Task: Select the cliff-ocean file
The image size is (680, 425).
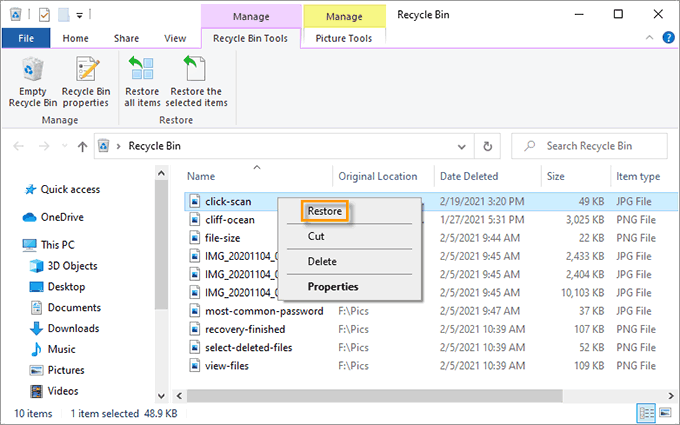Action: tap(230, 220)
